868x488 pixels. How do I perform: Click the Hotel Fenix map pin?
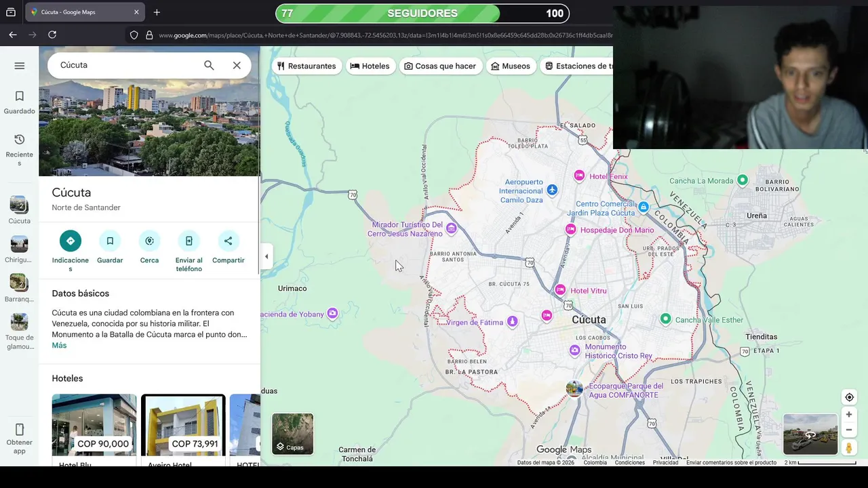579,176
